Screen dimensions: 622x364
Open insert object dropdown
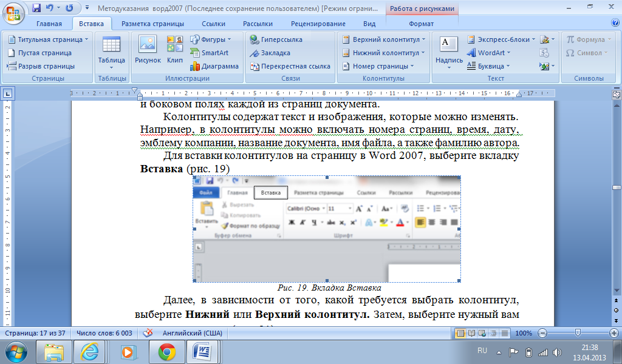click(547, 66)
